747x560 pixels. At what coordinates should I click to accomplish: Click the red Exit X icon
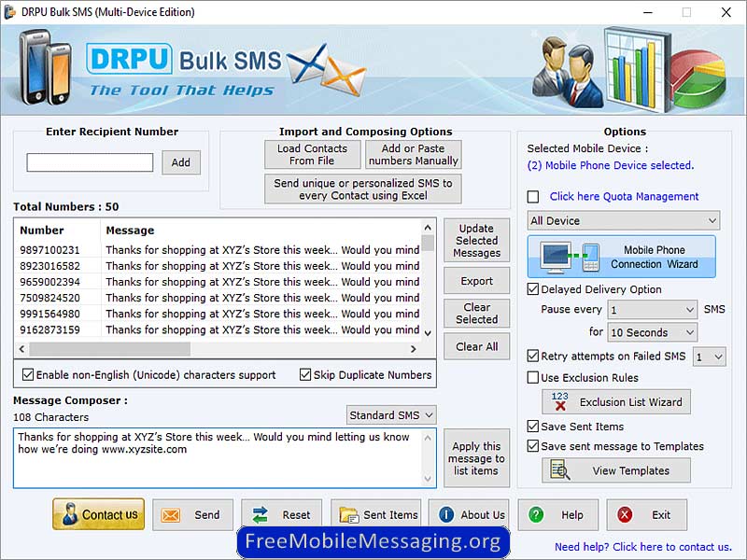pos(625,515)
